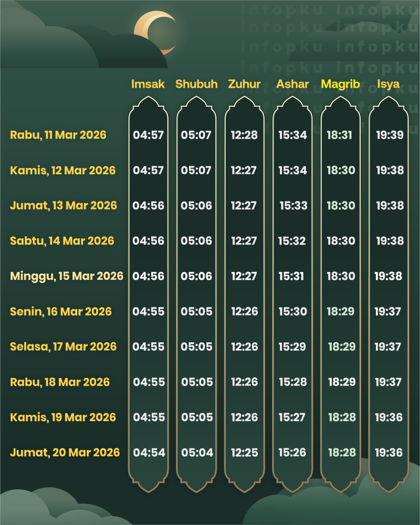Click Imsak time 04:56 for Jumat 13 Mar

tap(148, 206)
